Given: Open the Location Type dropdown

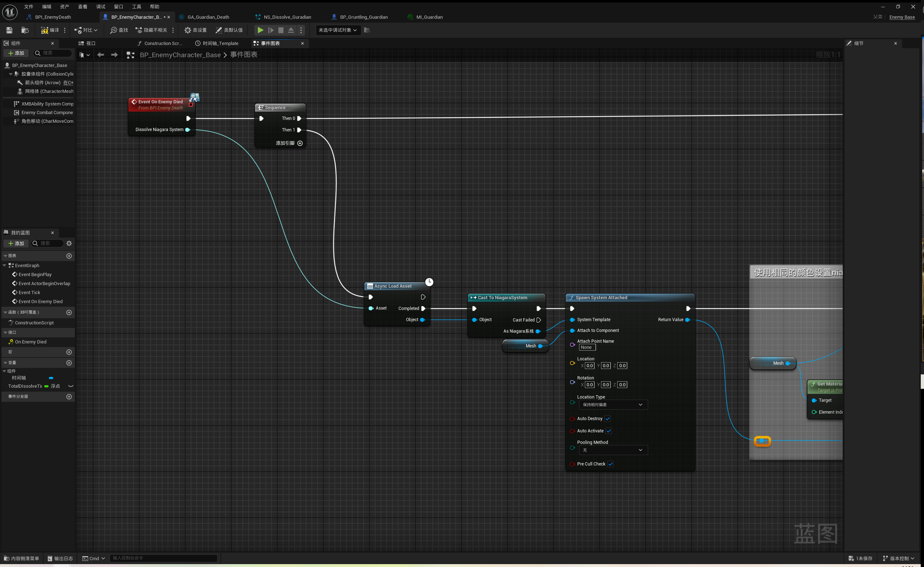Looking at the screenshot, I should click(613, 405).
